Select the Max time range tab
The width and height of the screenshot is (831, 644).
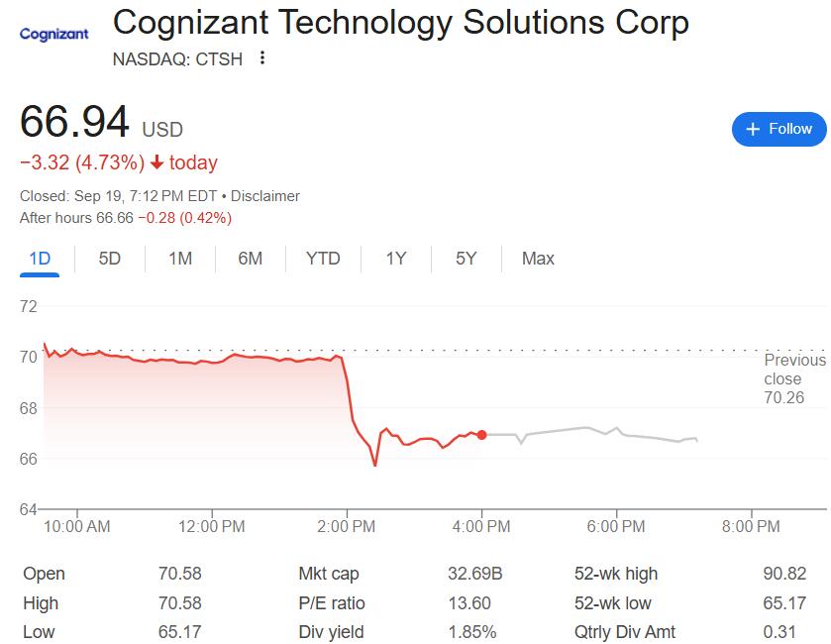tap(538, 259)
